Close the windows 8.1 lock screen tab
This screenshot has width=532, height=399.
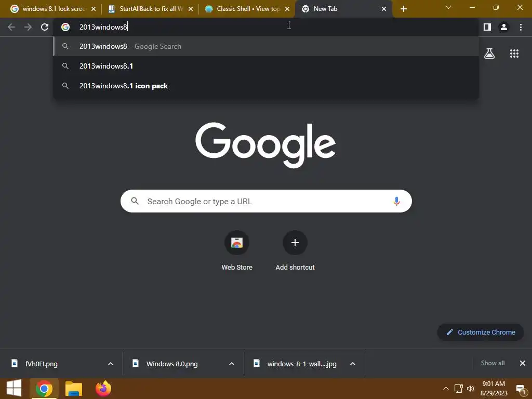tap(94, 9)
